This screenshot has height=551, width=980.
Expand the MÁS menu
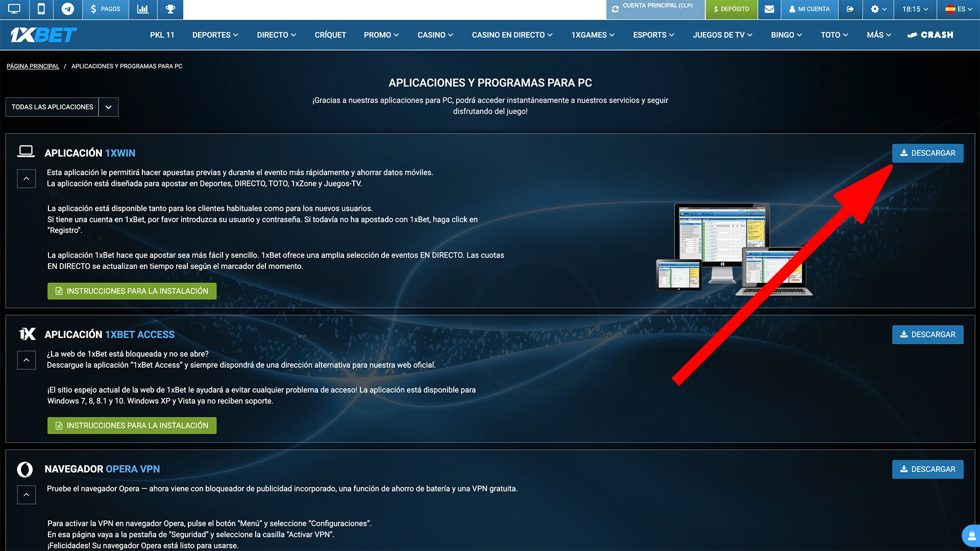click(878, 35)
